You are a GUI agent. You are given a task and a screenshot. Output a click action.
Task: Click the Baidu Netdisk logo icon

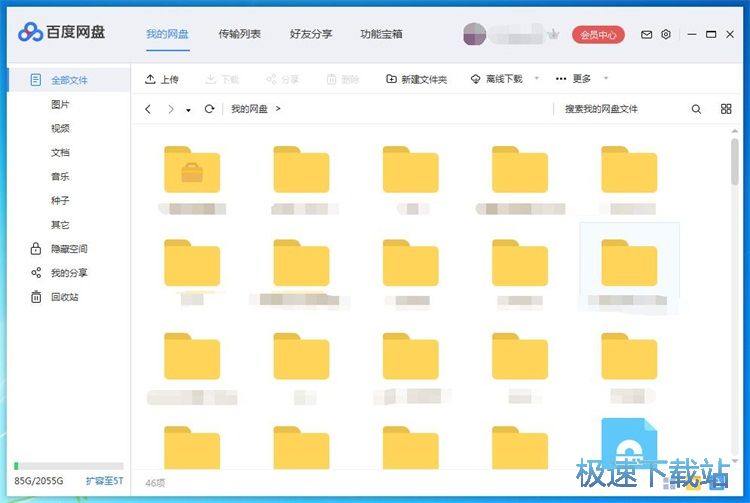click(30, 32)
